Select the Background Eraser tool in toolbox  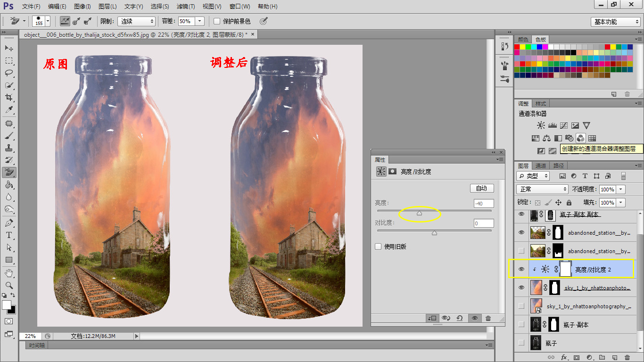tap(9, 173)
